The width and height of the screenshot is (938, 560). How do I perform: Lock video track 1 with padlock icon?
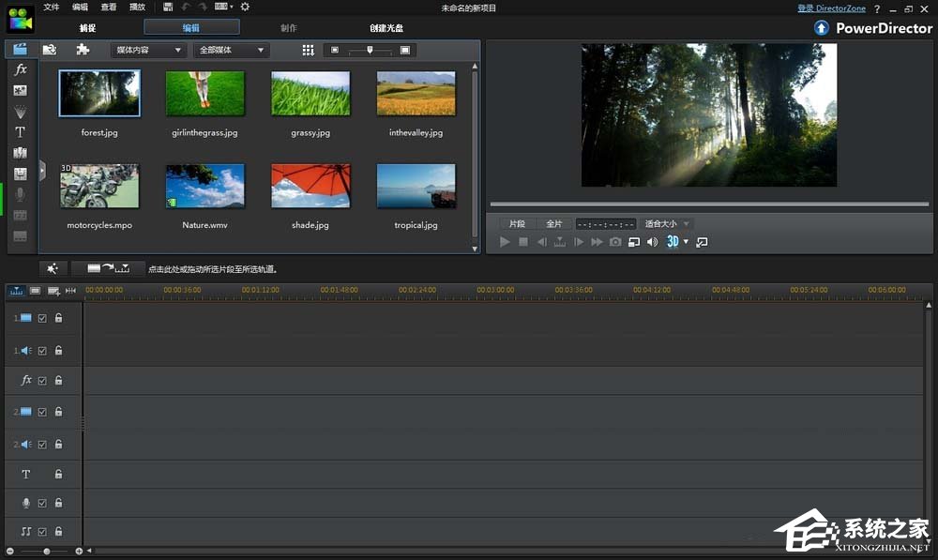58,318
